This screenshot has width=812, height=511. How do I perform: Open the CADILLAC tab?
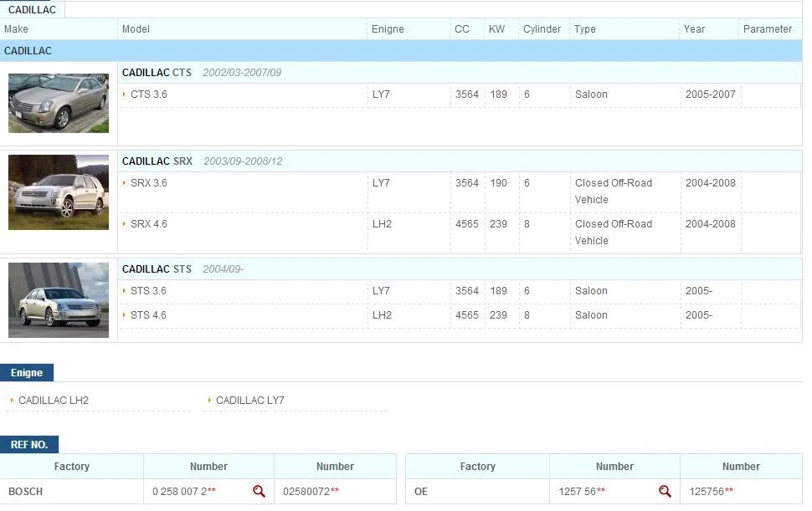tap(32, 10)
